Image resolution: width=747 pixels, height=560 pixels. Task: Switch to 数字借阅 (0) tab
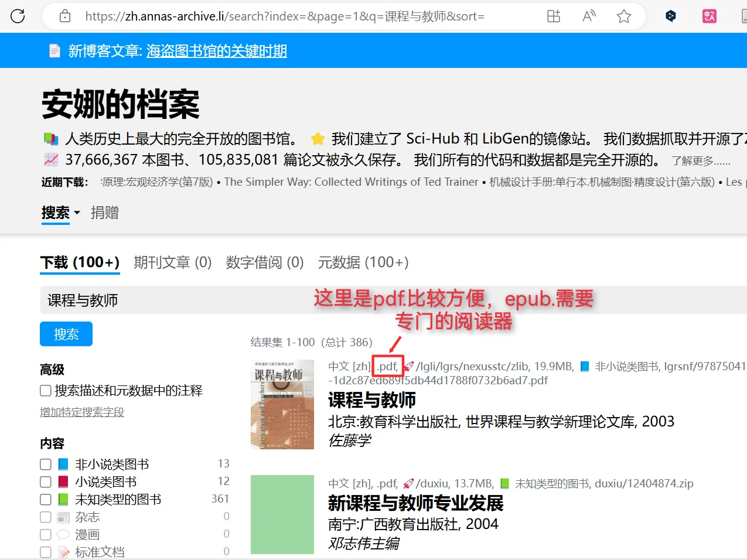point(265,262)
